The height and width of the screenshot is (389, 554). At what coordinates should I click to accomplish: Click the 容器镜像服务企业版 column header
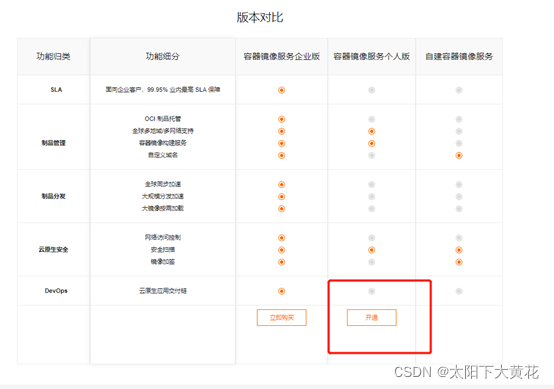282,56
